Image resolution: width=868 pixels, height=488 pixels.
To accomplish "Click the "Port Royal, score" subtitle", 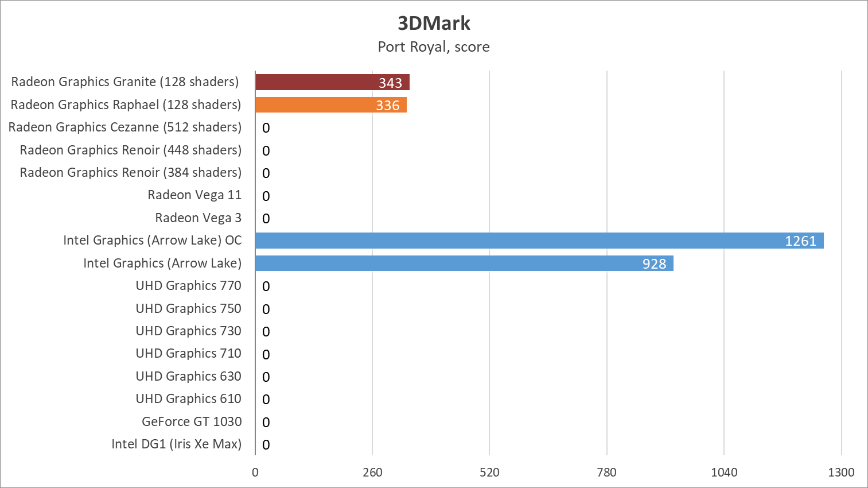I will [x=434, y=47].
